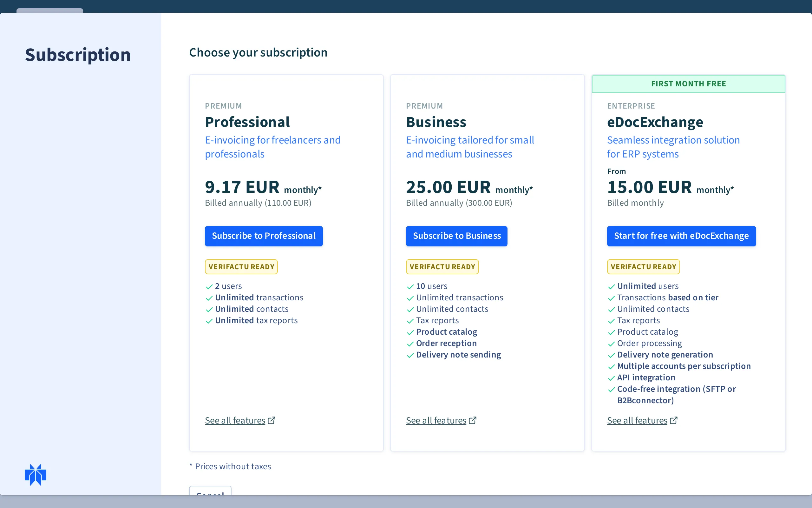Screen dimensions: 812x508
Task: Click the 25.00 EUR price
Action: pos(448,187)
